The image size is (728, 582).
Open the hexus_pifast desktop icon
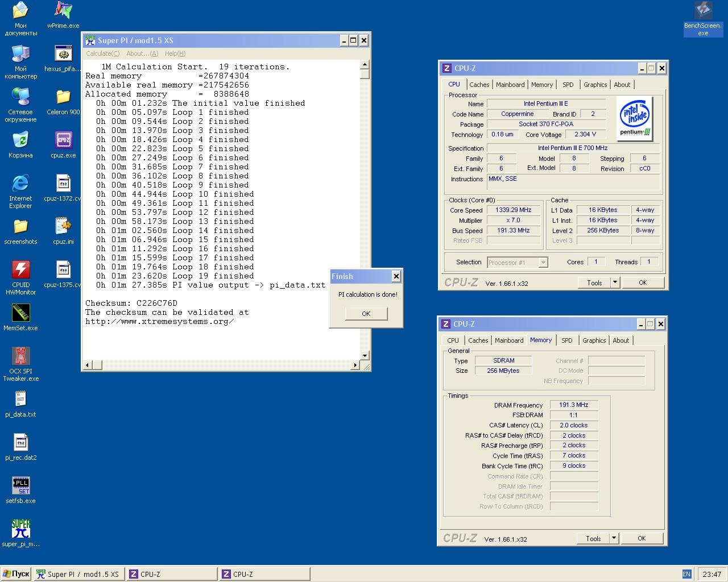point(63,59)
